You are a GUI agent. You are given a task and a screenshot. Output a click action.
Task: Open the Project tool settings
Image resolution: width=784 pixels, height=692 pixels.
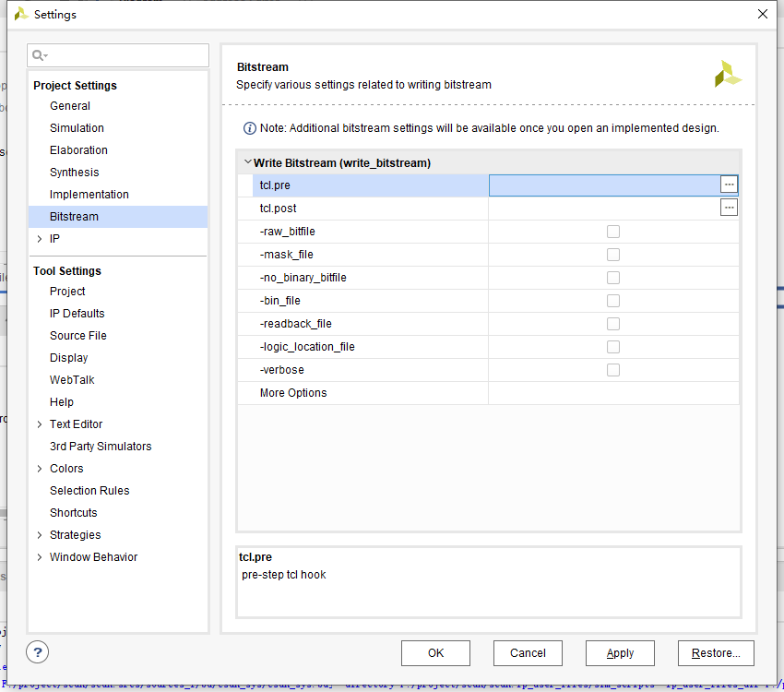pyautogui.click(x=67, y=292)
